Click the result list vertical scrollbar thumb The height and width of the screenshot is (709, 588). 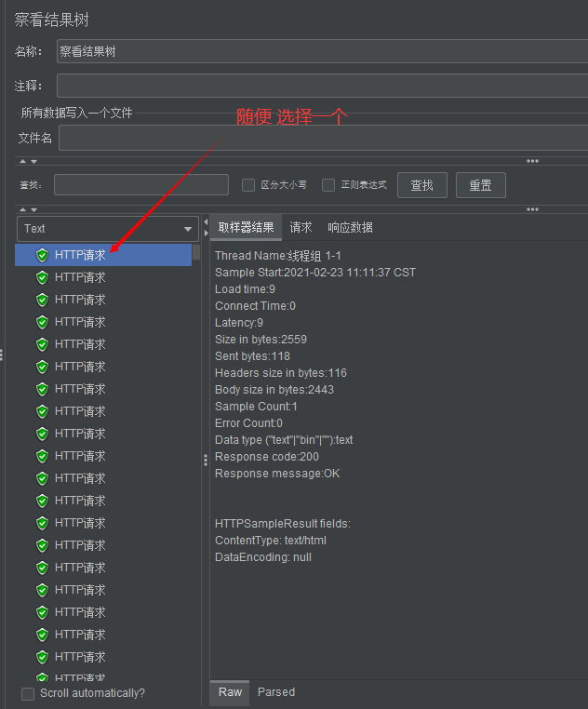196,251
